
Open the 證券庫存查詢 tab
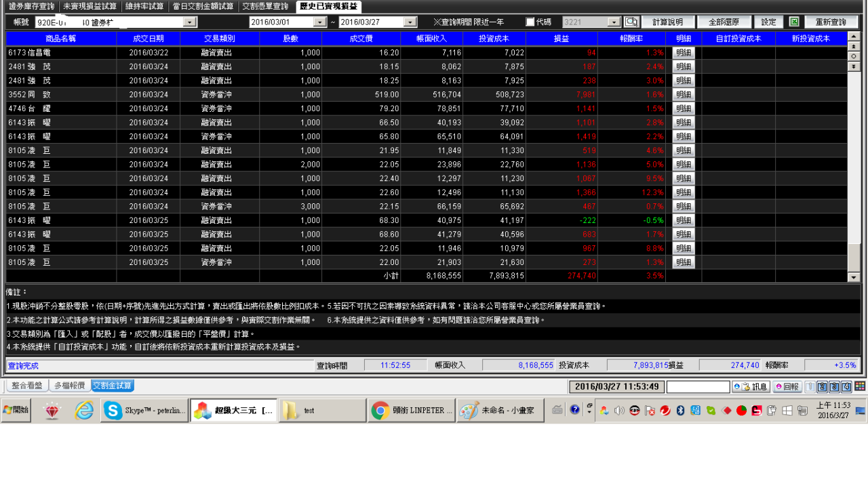[31, 7]
